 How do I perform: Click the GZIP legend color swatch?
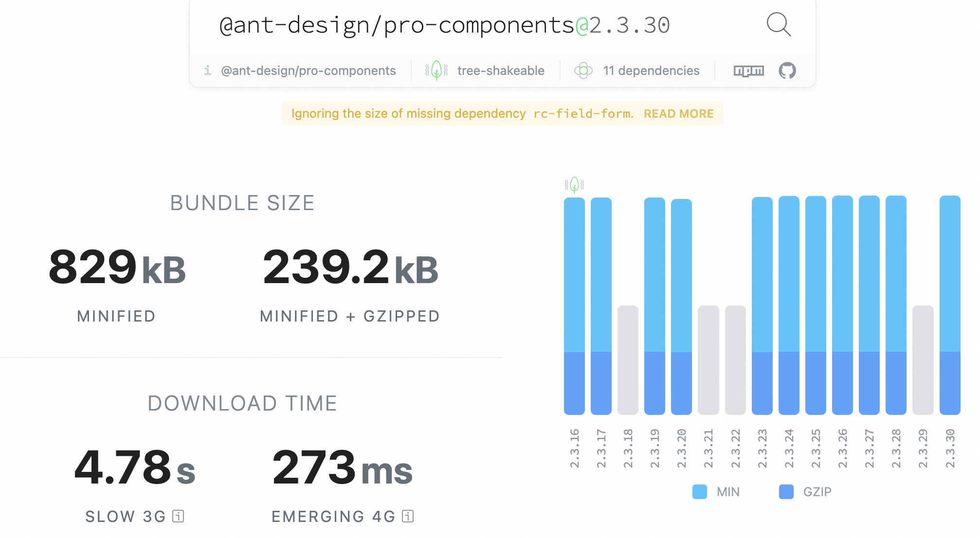(786, 492)
